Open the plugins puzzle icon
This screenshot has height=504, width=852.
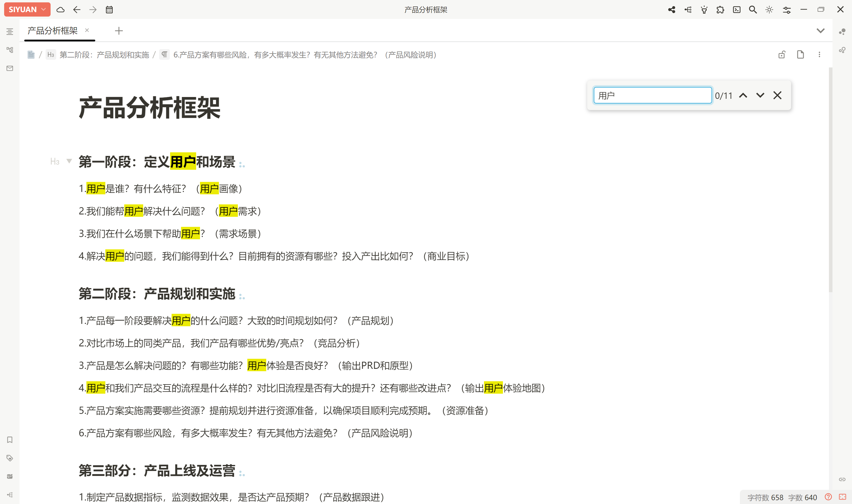coord(720,9)
